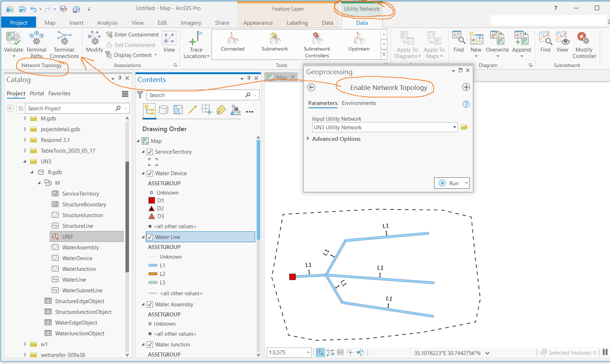Click the View subnetwork icon

tap(562, 38)
